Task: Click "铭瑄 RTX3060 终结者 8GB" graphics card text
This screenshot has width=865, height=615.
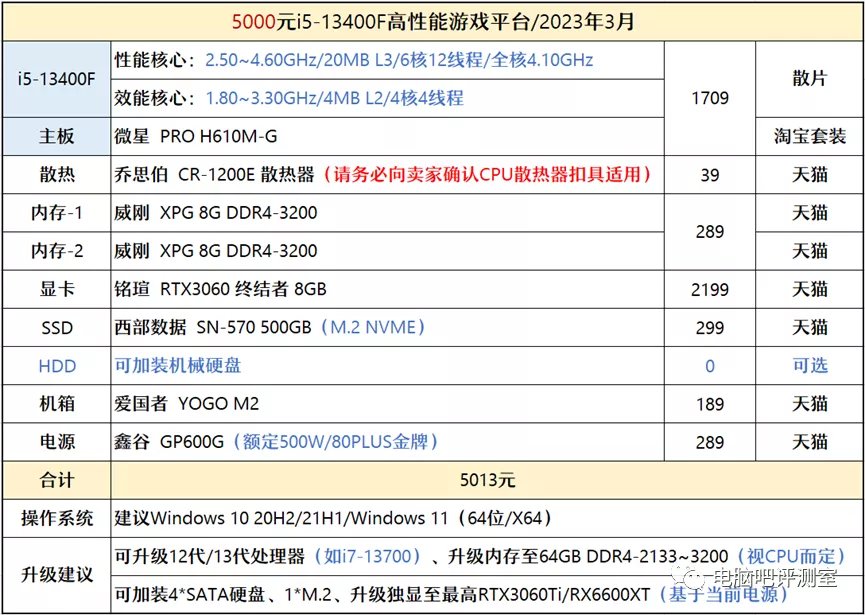Action: 220,289
